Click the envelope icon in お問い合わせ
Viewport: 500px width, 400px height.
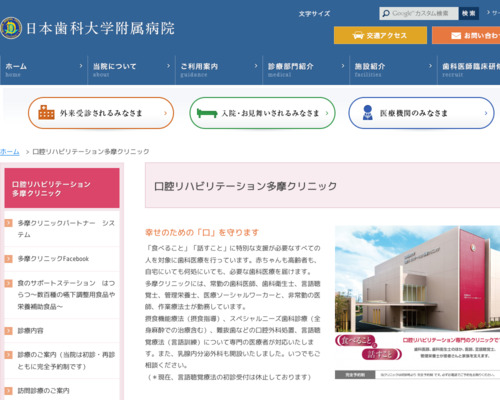point(456,35)
